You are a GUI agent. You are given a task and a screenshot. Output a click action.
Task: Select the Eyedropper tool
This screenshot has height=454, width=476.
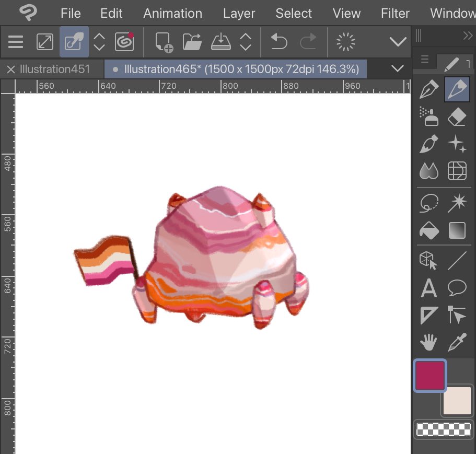pyautogui.click(x=457, y=342)
